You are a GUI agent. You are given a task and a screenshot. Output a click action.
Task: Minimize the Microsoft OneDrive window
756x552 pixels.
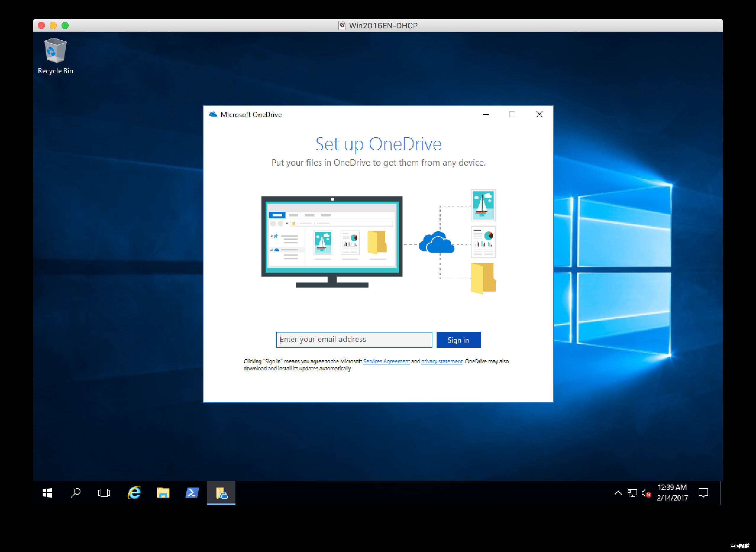click(485, 114)
